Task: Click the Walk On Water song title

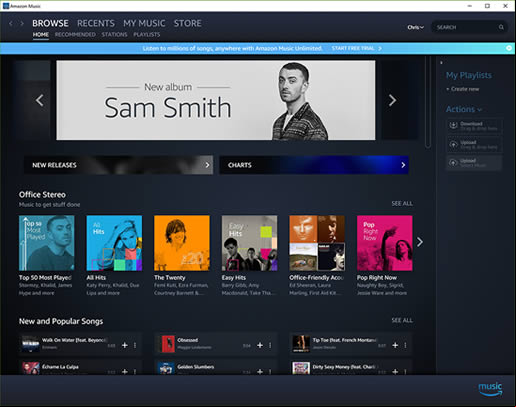Action: coord(74,340)
